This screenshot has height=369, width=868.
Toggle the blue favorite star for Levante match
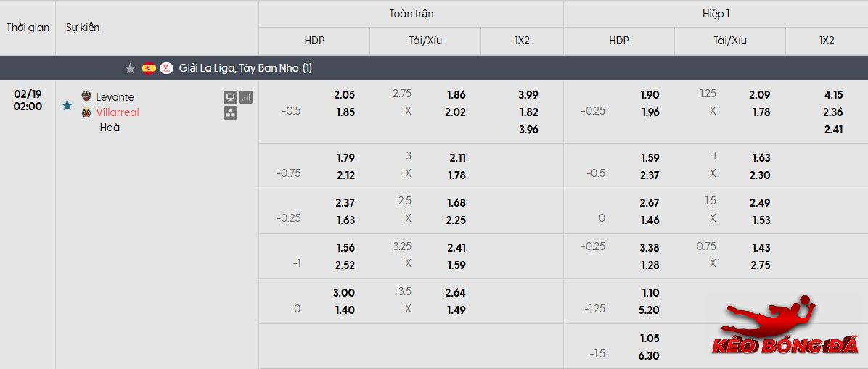[x=67, y=105]
